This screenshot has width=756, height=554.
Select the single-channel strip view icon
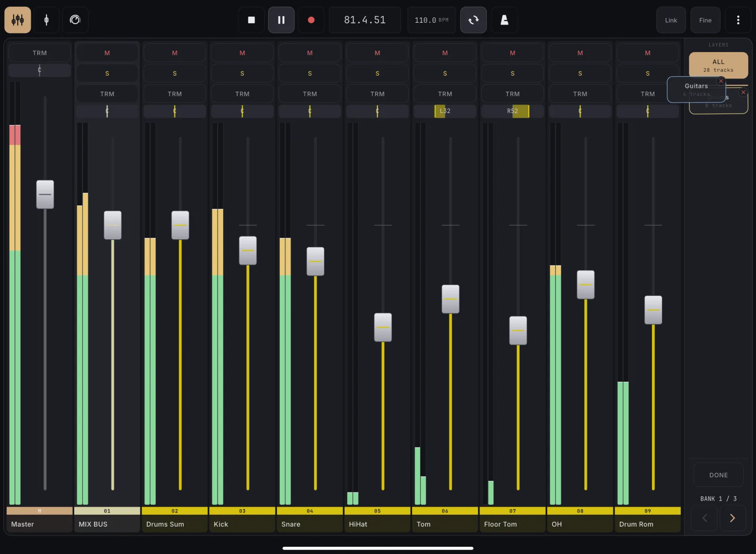(46, 20)
